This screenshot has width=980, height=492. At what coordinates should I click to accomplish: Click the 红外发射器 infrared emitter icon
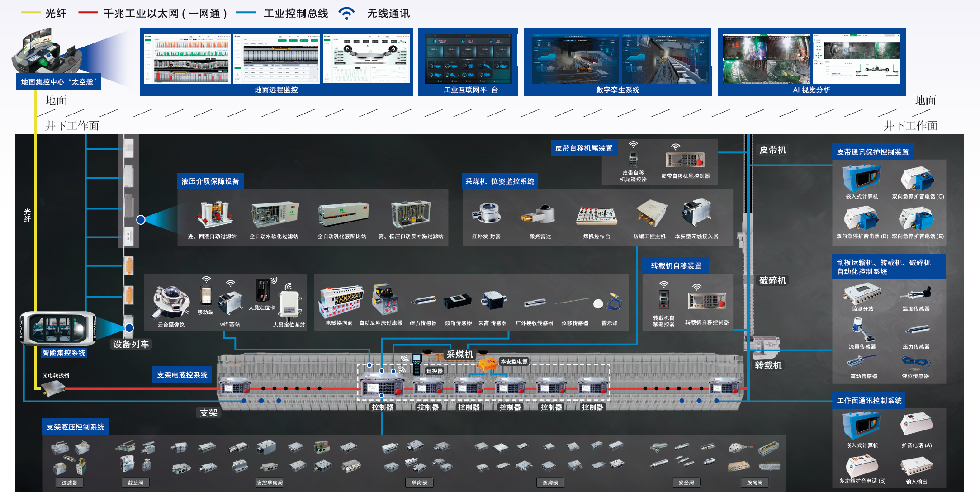[x=486, y=213]
